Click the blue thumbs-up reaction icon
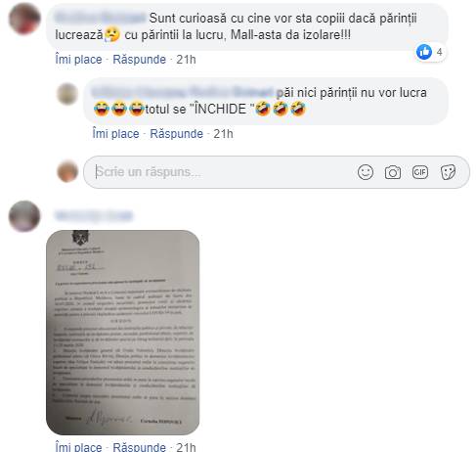476x452 pixels. (x=424, y=52)
